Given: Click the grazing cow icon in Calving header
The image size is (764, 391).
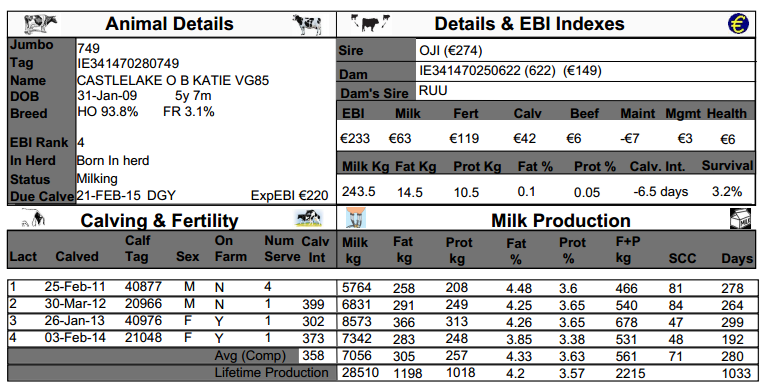Looking at the screenshot, I should pos(308,218).
